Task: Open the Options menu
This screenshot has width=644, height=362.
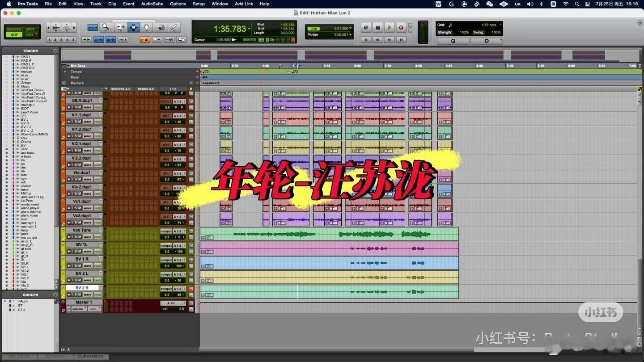Action: click(x=178, y=4)
